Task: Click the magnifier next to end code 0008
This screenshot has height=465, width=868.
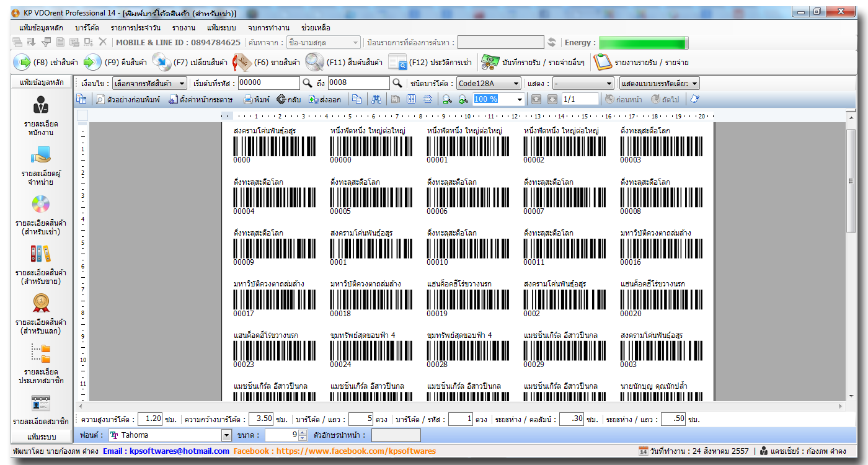Action: 397,83
